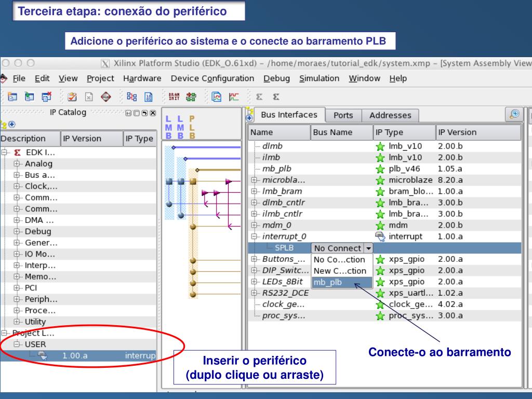Viewport: 532px width, 399px height.
Task: Select the dlmb bus row
Action: pyautogui.click(x=384, y=146)
